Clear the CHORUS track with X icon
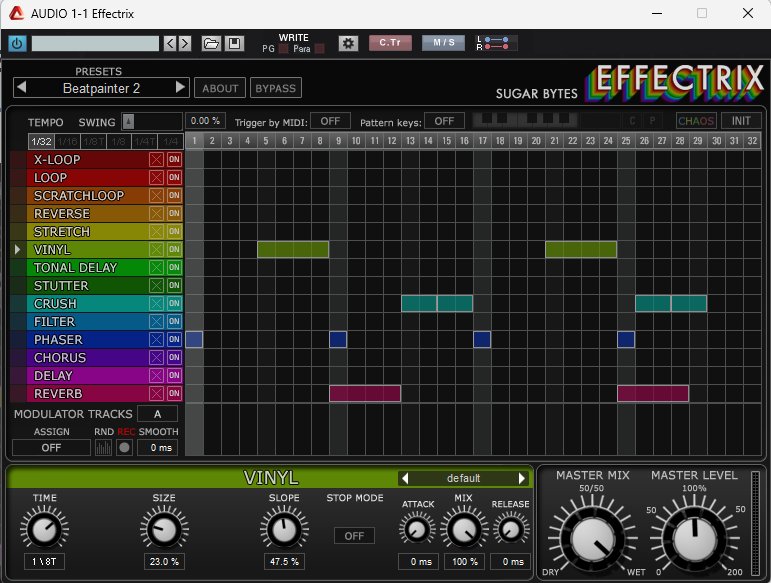Screen dimensions: 771x583 click(156, 357)
